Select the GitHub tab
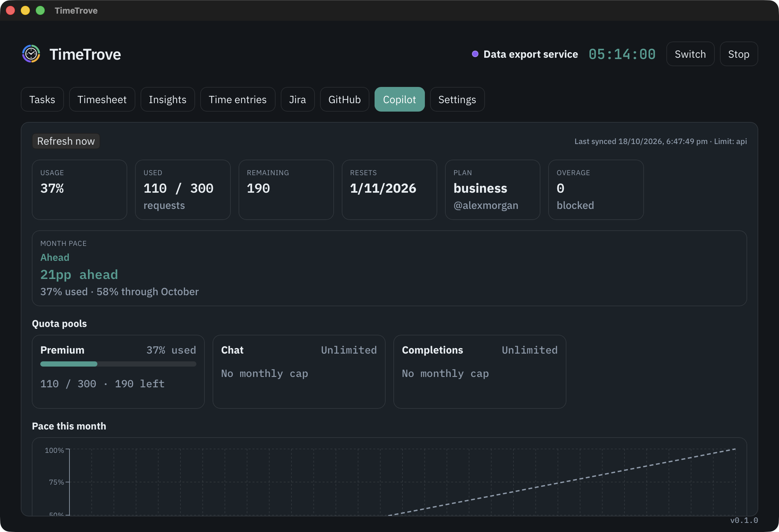Screen dimensions: 779x532 click(345, 99)
